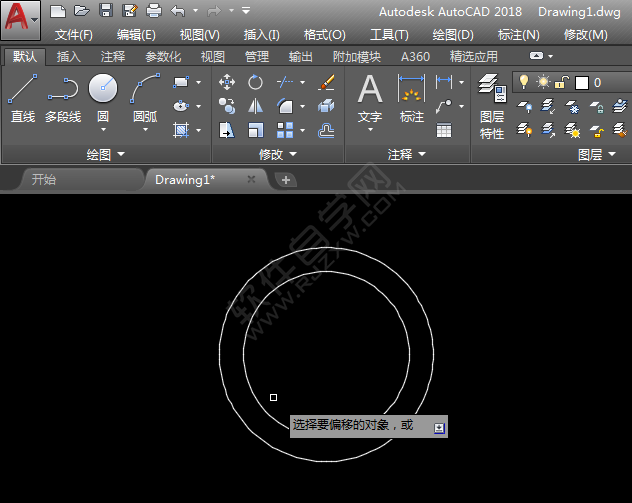Expand the Circle (圆) options dropdown
The height and width of the screenshot is (503, 632).
pos(103,129)
